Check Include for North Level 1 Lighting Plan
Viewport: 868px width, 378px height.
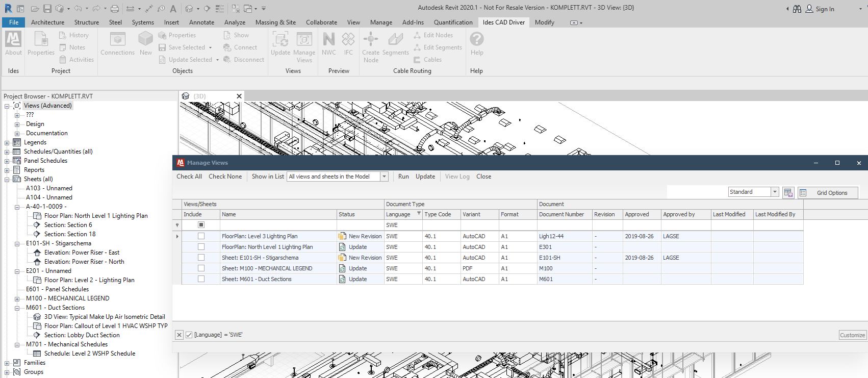coord(201,247)
